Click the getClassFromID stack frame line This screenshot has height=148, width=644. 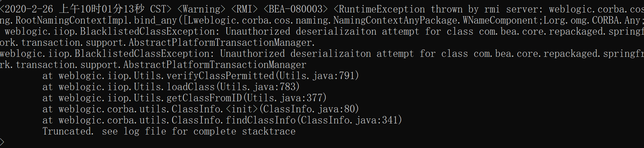tap(185, 98)
